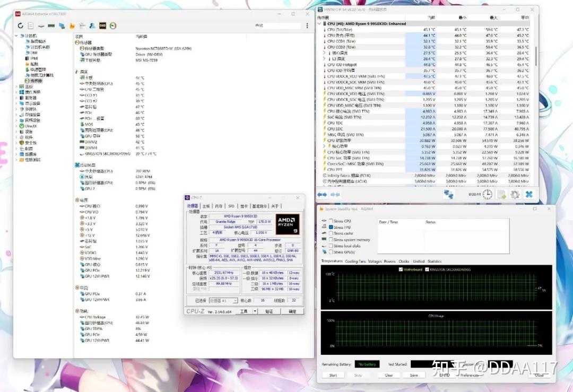Viewport: 573px width, 392px height.
Task: Open the Cooling Fans tab in stability test
Action: [x=355, y=261]
